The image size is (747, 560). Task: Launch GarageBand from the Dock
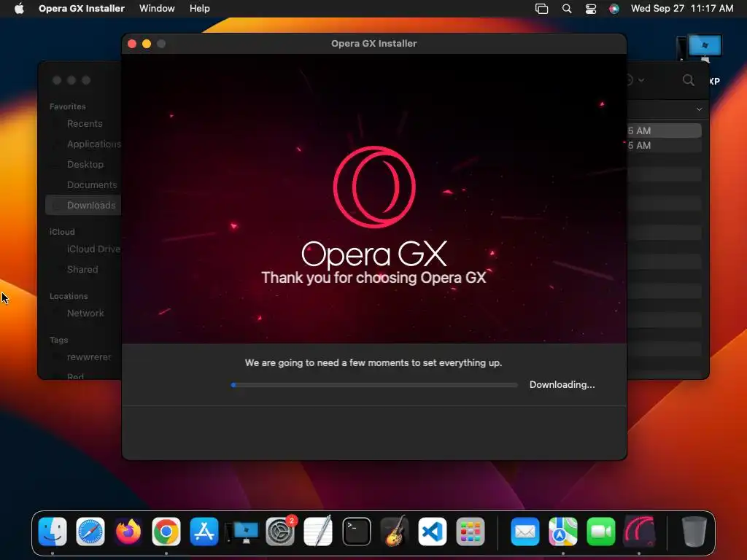point(395,532)
